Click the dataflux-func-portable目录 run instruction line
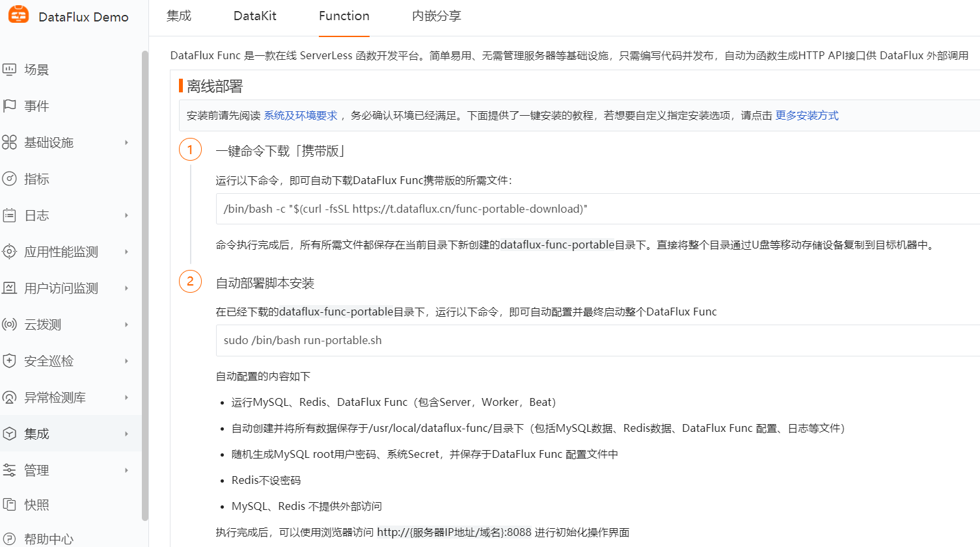 click(466, 312)
